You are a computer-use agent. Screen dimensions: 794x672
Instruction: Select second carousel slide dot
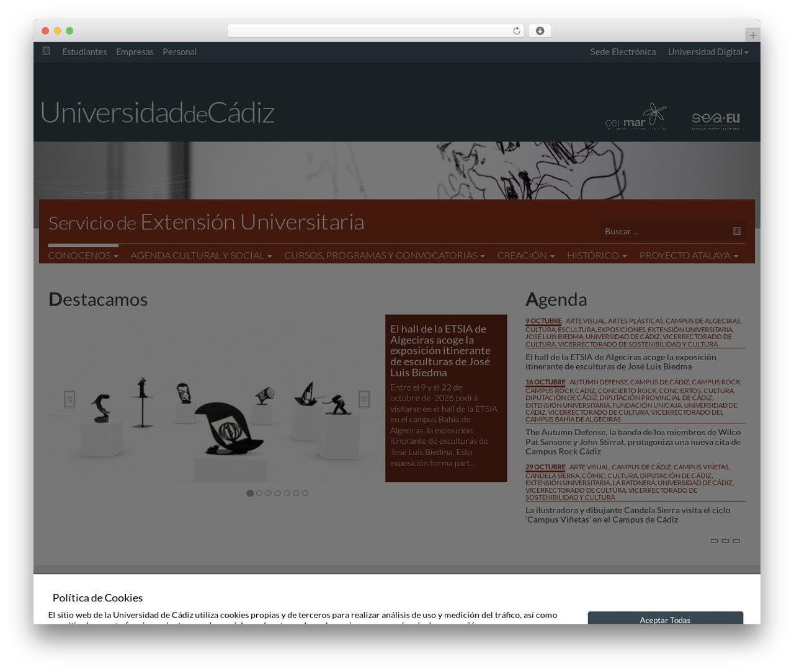pyautogui.click(x=259, y=493)
